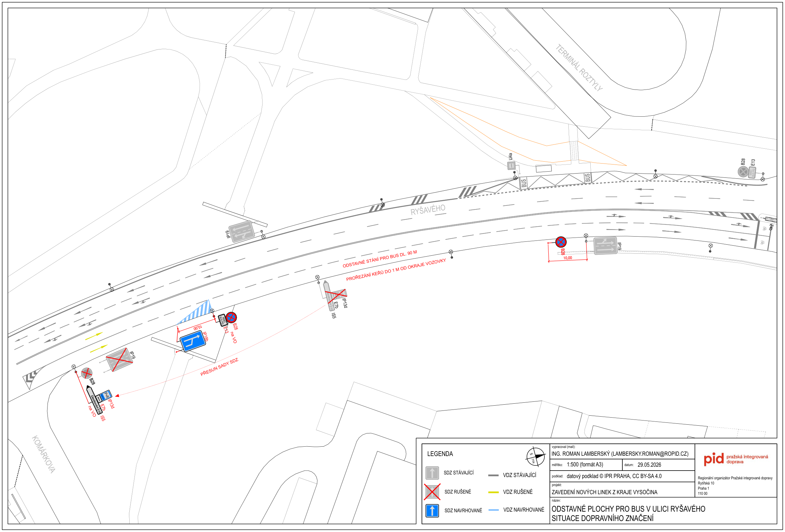Select the B28 no-stopping sign labeled 'na VO'
Screen dimensions: 785x532
click(x=231, y=317)
